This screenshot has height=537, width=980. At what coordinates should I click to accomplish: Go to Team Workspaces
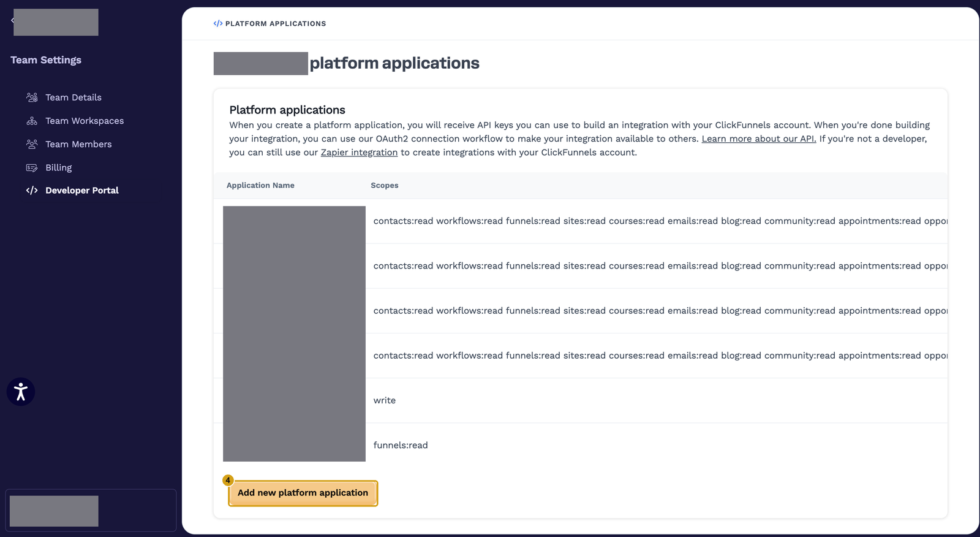(x=85, y=121)
